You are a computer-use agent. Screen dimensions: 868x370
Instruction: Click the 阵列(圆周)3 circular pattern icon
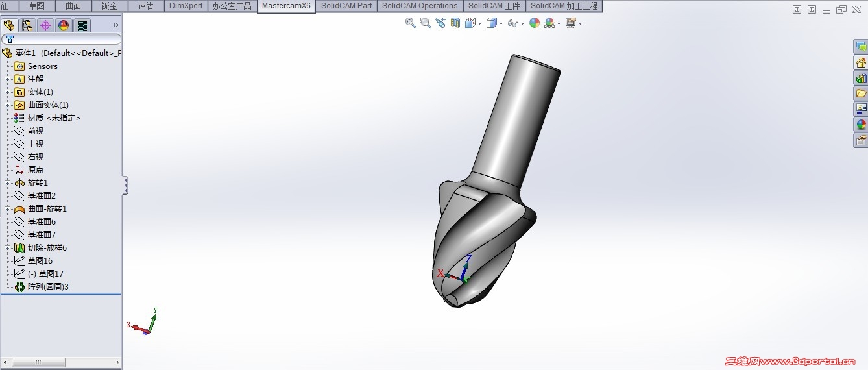19,286
